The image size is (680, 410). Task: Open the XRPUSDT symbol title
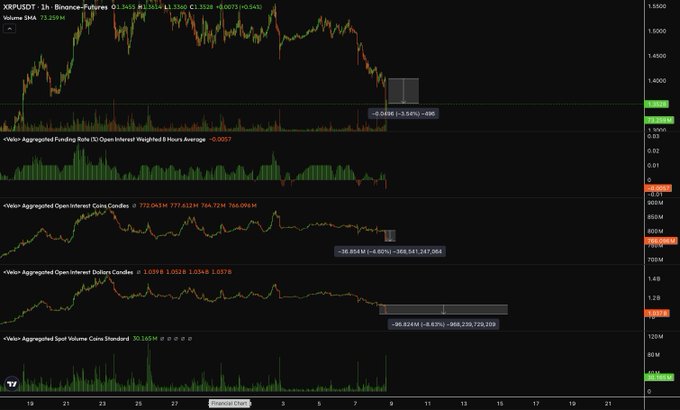19,7
